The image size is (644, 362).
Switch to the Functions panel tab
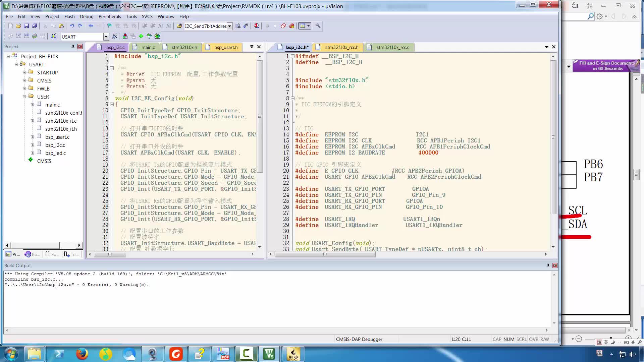52,254
